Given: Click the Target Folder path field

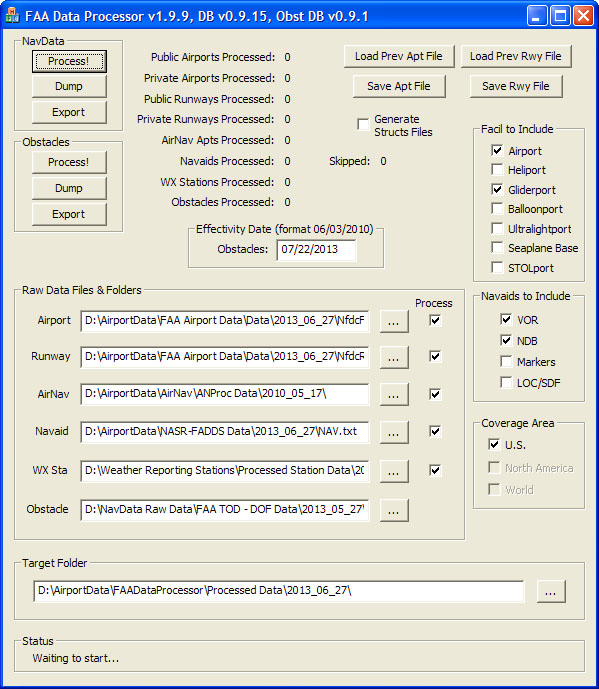Looking at the screenshot, I should pos(279,591).
